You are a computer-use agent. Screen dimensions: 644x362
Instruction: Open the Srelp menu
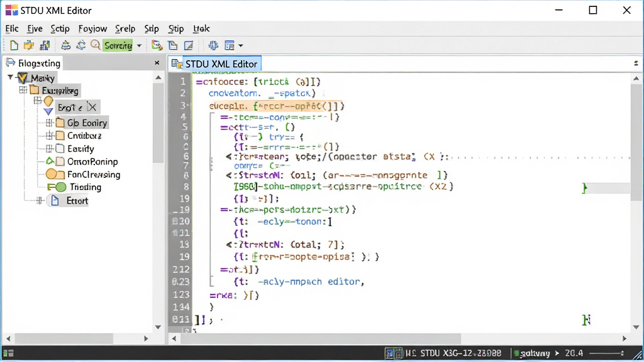125,28
